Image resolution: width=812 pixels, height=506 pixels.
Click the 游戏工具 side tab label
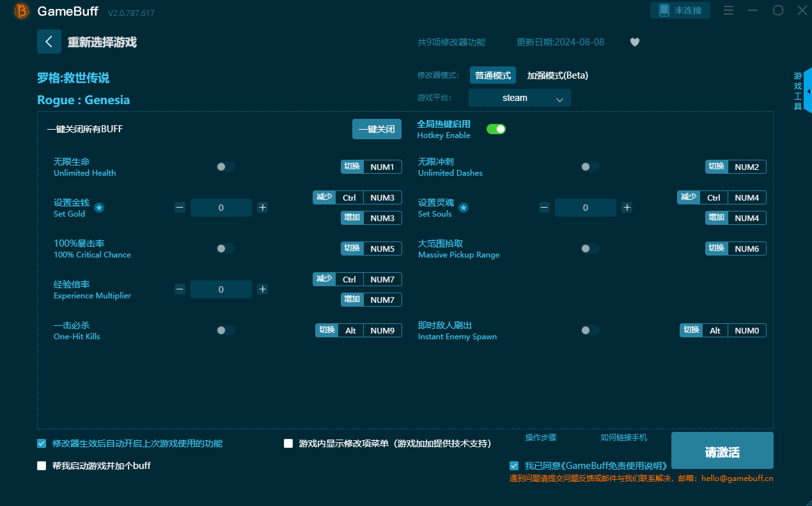[x=797, y=91]
